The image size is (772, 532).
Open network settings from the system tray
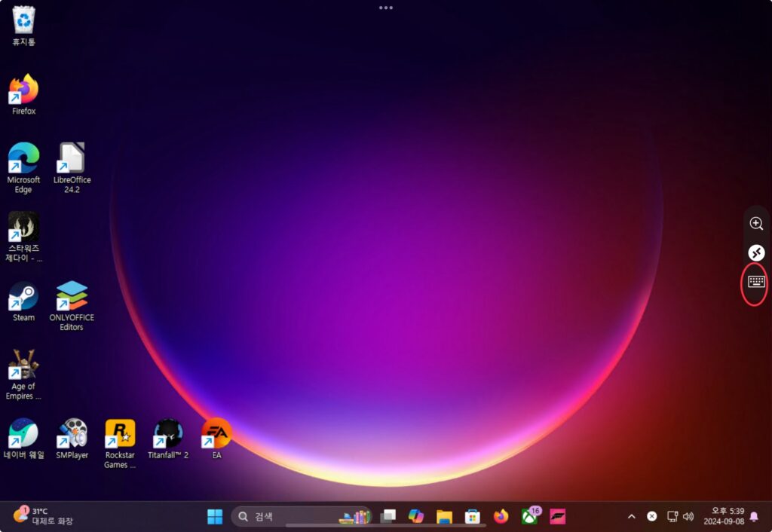click(672, 516)
